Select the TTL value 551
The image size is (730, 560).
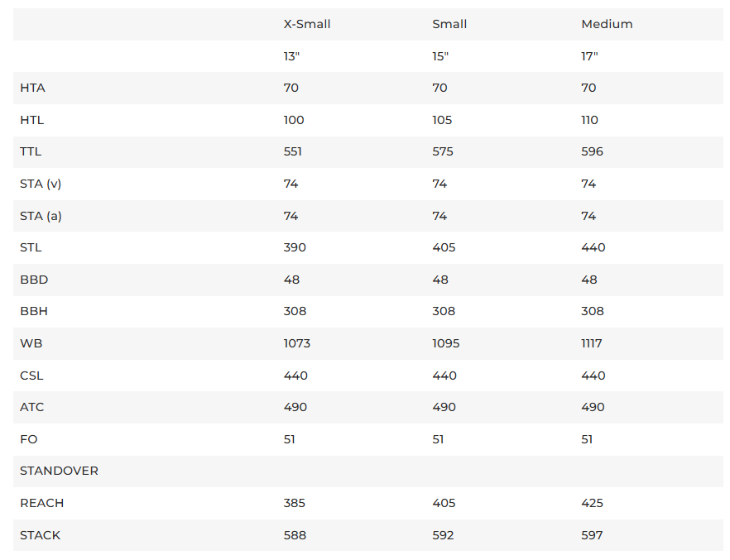(293, 151)
